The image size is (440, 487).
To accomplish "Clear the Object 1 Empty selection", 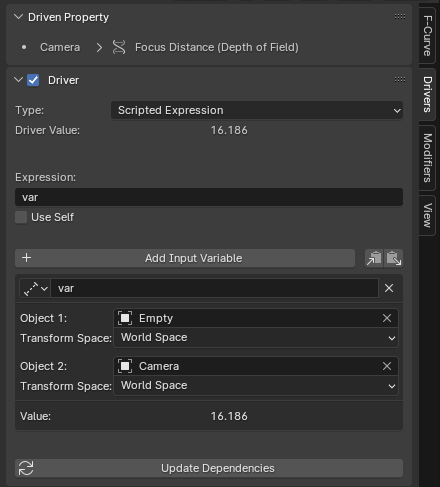I will pos(387,318).
